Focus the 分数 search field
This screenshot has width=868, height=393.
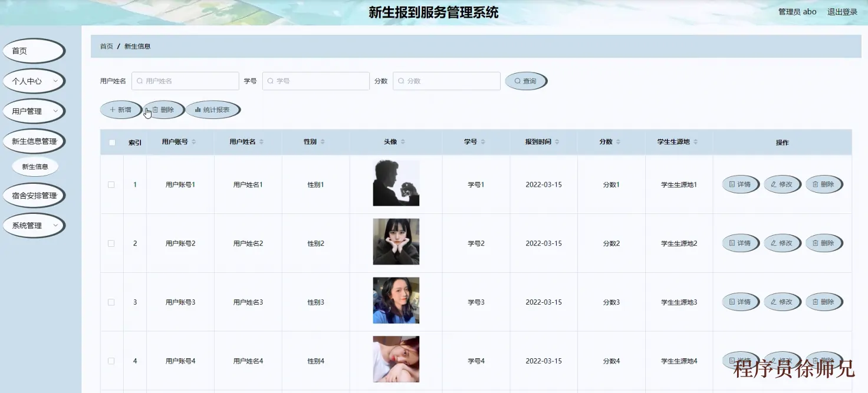[446, 81]
